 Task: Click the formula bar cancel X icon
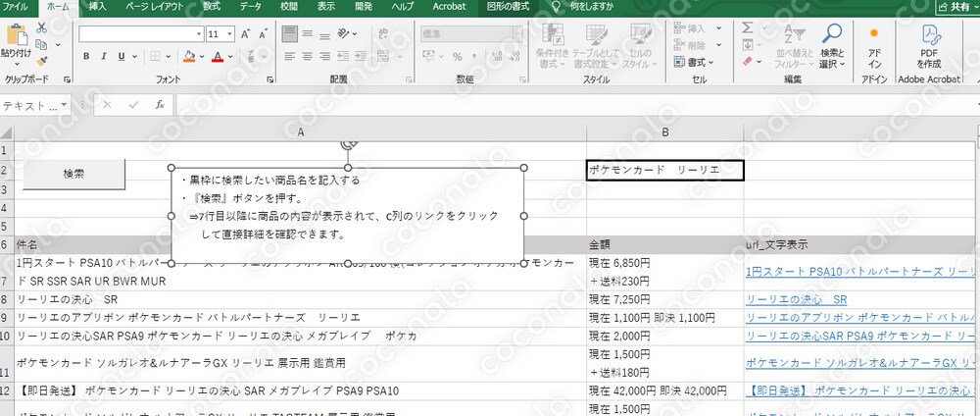[108, 105]
